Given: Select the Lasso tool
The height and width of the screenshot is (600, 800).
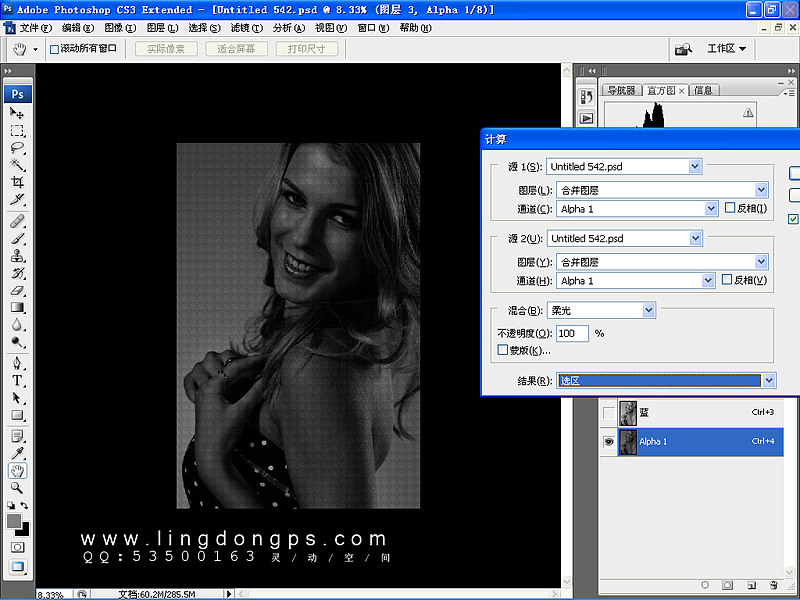Looking at the screenshot, I should coord(17,148).
